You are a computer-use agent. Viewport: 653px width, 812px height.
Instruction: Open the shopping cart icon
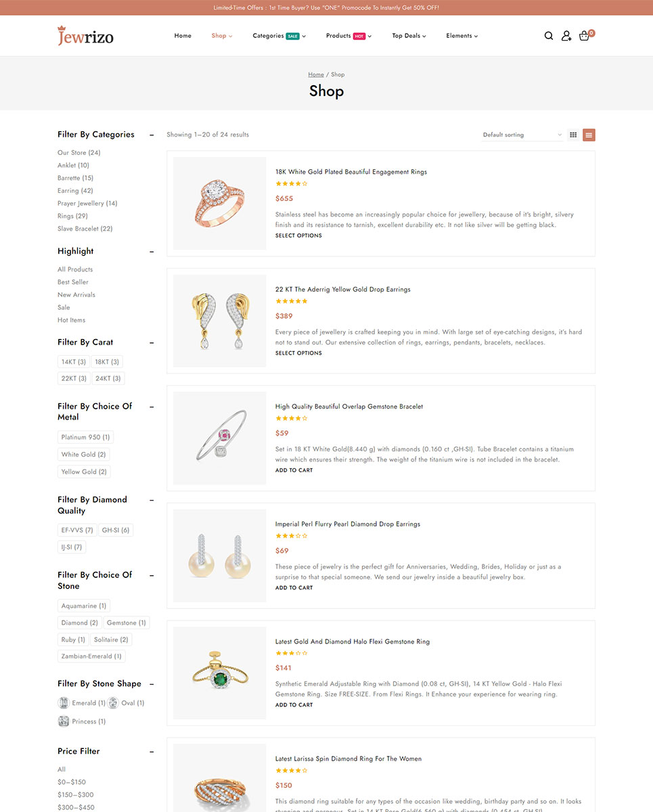[x=585, y=35]
